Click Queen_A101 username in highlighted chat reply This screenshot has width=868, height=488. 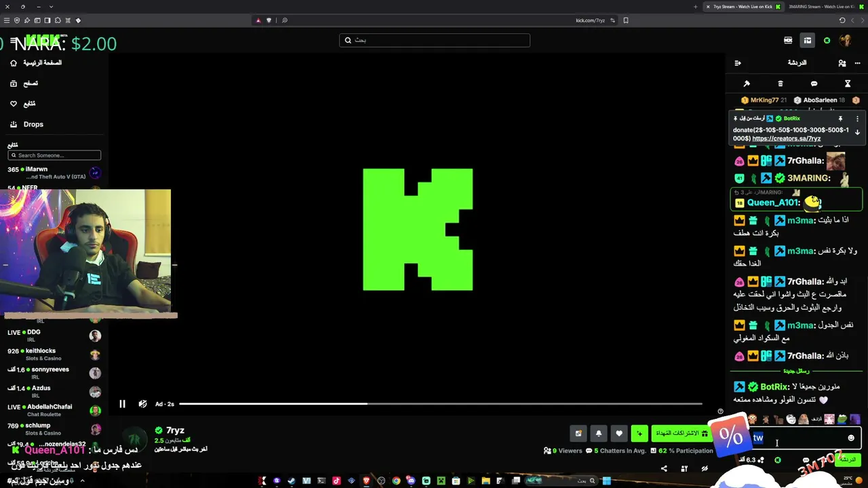click(x=774, y=203)
